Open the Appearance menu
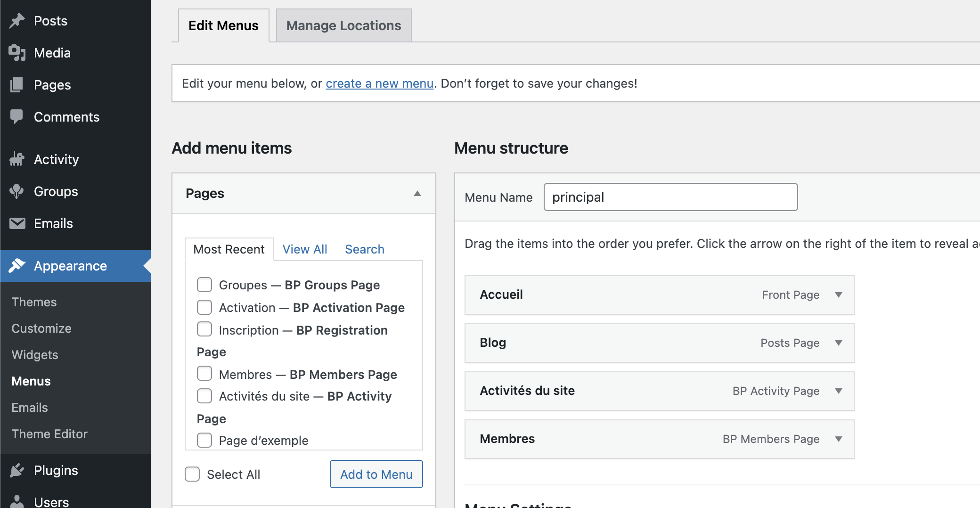Image resolution: width=980 pixels, height=508 pixels. point(75,266)
